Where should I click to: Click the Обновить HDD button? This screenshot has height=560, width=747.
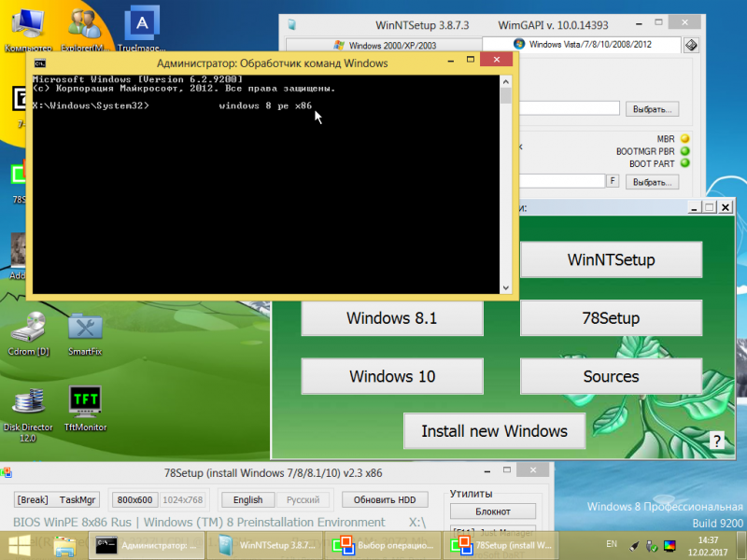click(x=385, y=499)
